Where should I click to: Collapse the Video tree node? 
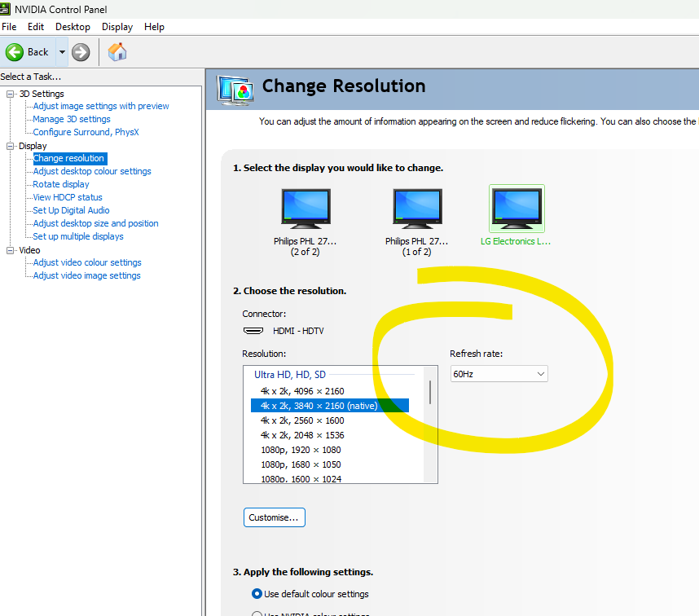pos(10,250)
